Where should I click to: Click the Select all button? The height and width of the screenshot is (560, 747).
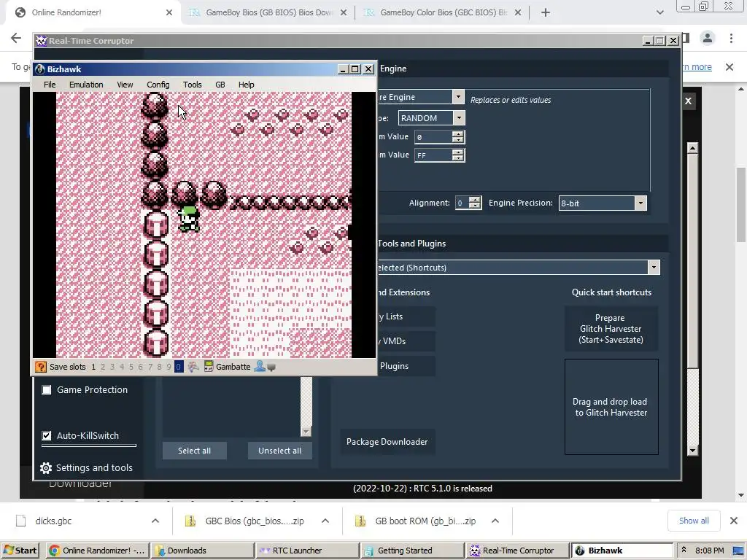(194, 451)
